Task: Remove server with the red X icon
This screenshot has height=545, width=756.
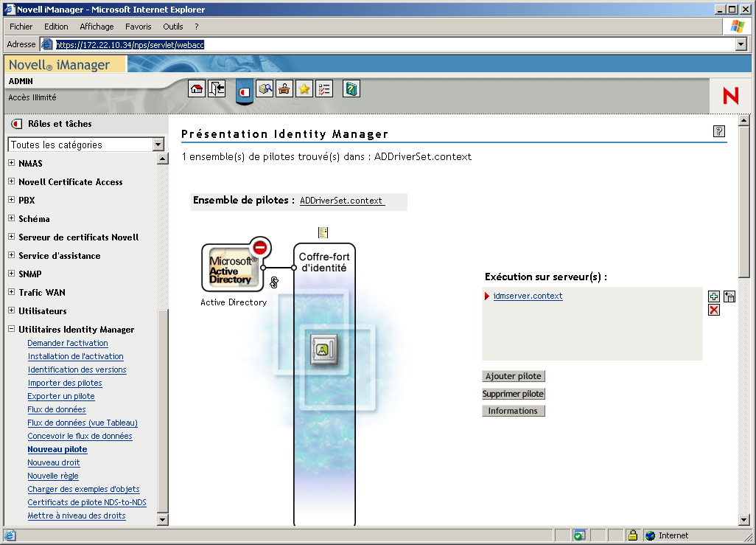Action: (x=713, y=310)
